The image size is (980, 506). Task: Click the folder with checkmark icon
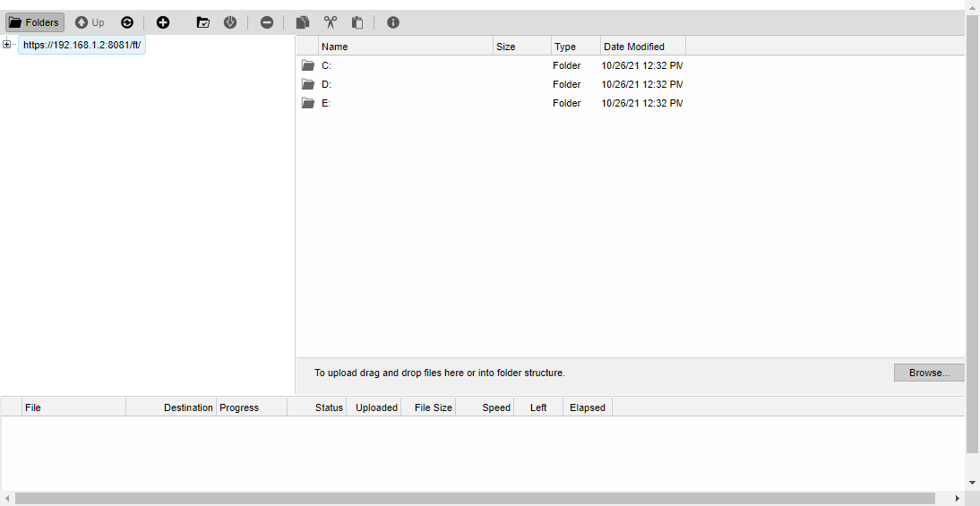click(203, 22)
